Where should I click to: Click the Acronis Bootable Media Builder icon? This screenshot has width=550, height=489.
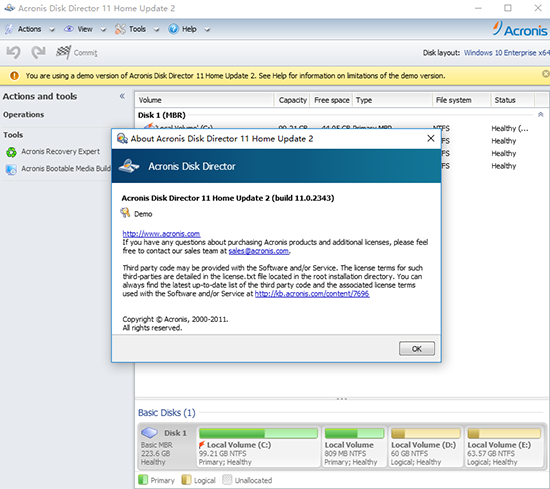tap(11, 169)
